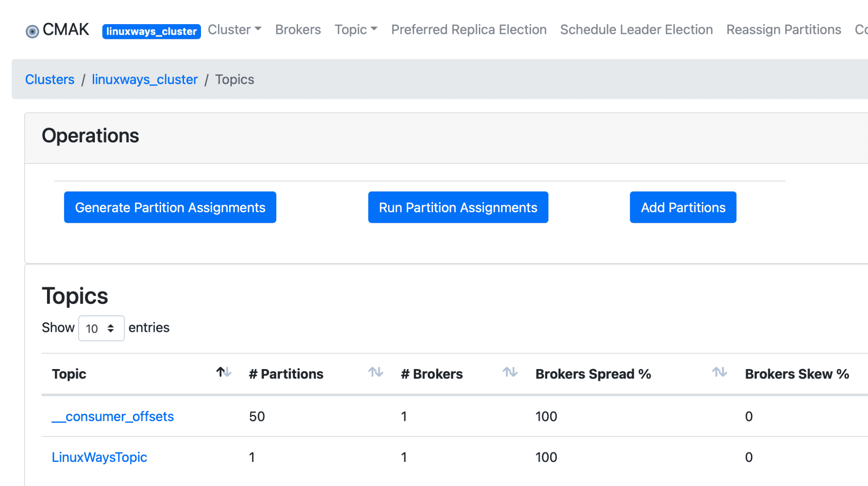The height and width of the screenshot is (486, 868).
Task: Go to Brokers page
Action: coord(298,30)
